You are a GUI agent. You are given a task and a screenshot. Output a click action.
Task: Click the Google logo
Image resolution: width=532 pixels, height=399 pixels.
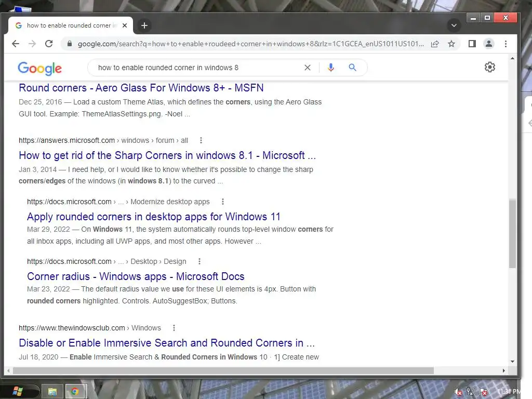(x=39, y=68)
